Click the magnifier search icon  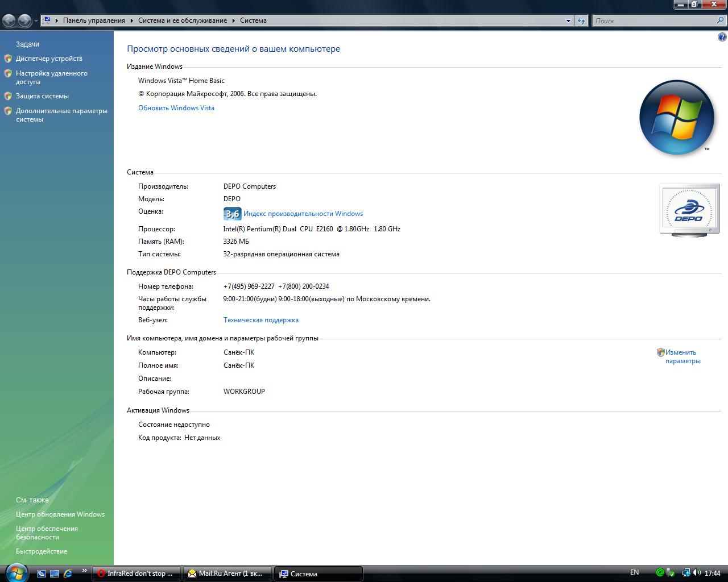[721, 20]
